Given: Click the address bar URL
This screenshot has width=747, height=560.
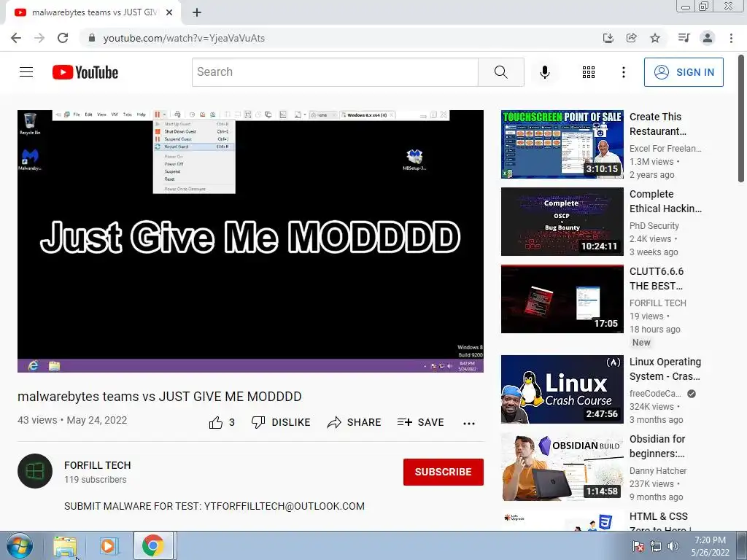Looking at the screenshot, I should click(x=184, y=38).
